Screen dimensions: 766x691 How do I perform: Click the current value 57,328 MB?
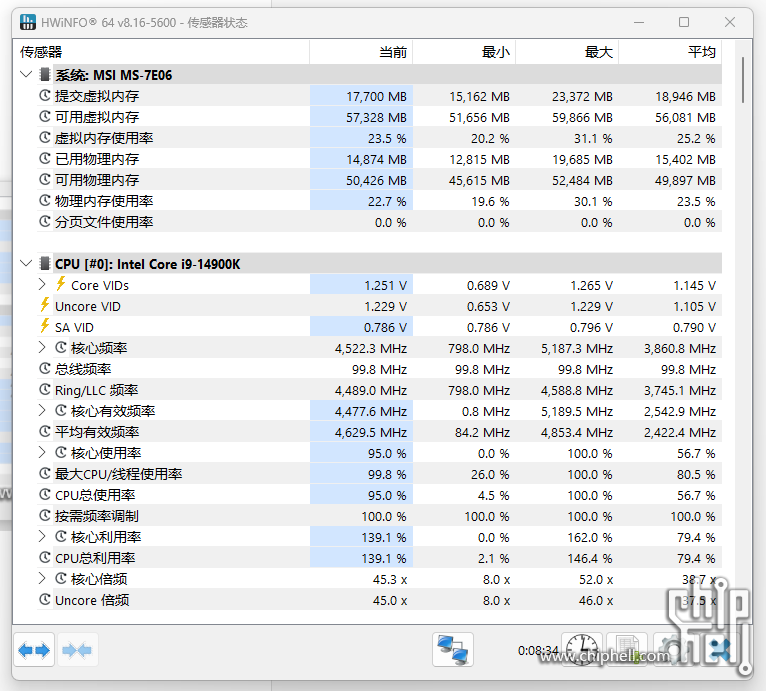376,117
